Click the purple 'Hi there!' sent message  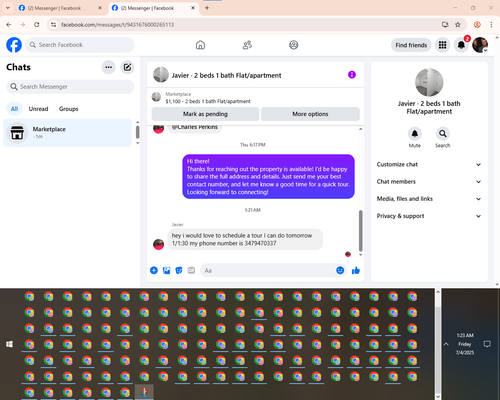point(268,176)
